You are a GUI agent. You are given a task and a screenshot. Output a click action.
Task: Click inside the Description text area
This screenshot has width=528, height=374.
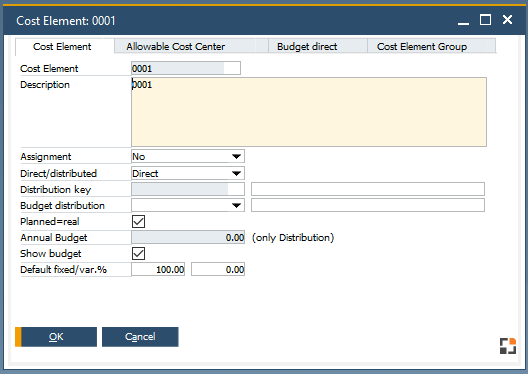tap(309, 112)
